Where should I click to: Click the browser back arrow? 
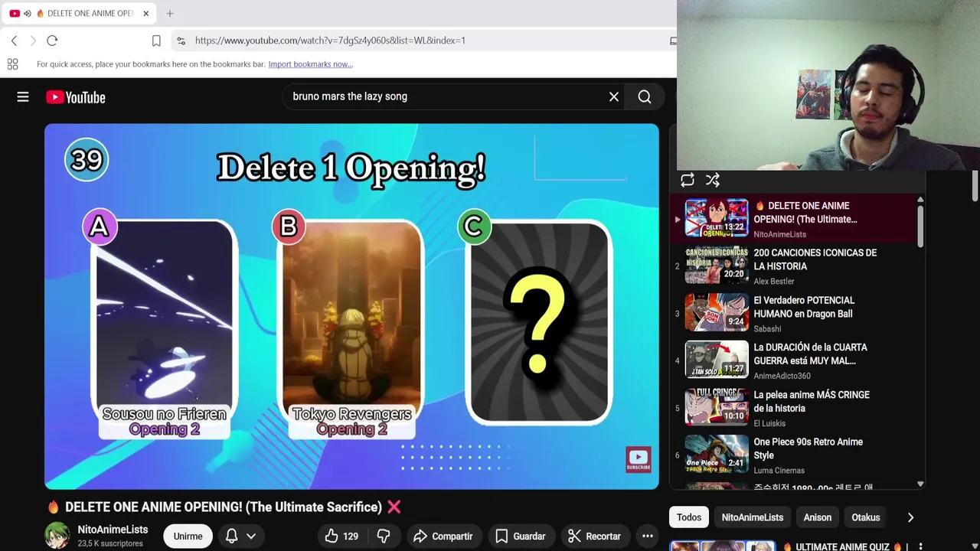(14, 41)
